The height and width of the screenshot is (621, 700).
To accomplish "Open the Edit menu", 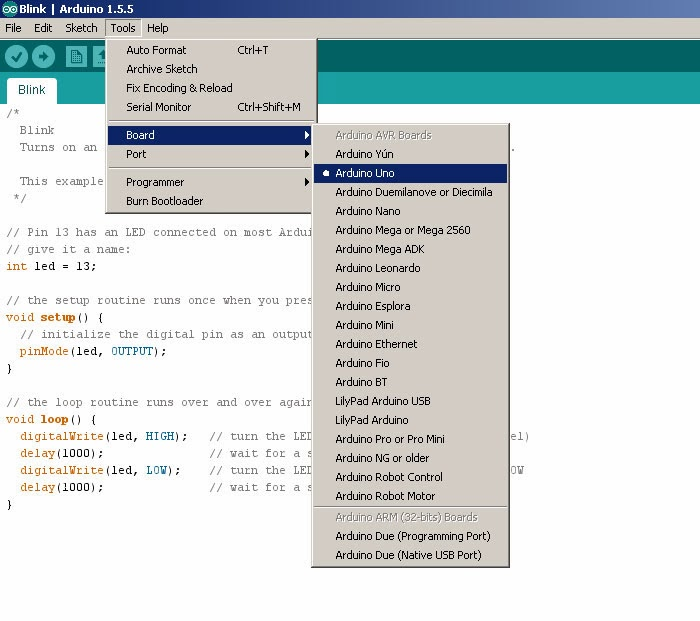I will tap(43, 28).
